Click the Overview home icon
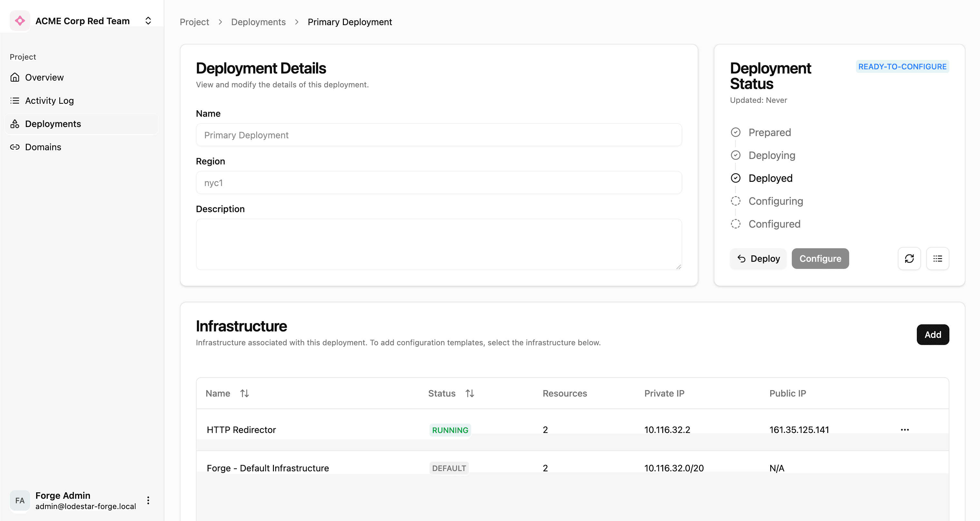The image size is (980, 521). (15, 77)
